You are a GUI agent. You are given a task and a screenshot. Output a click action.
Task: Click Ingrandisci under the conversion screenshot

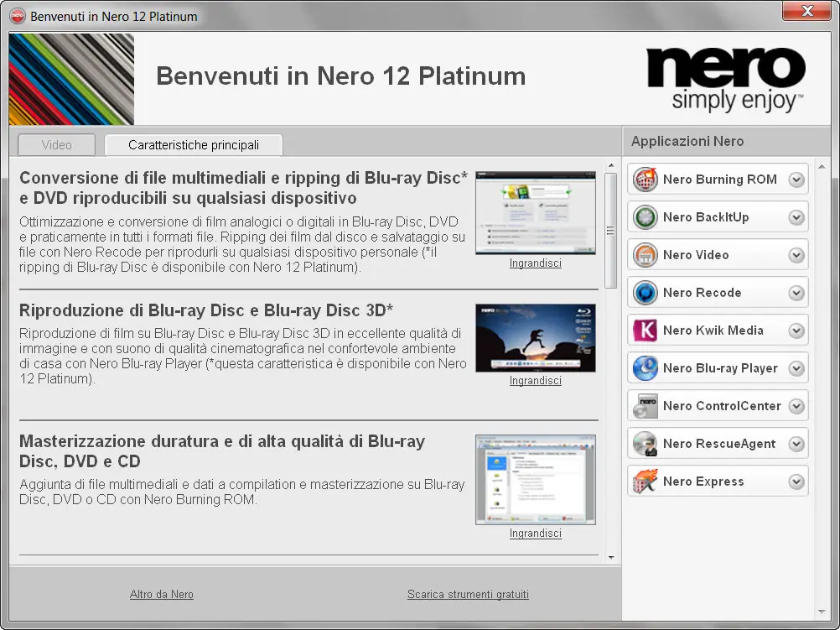(x=535, y=263)
